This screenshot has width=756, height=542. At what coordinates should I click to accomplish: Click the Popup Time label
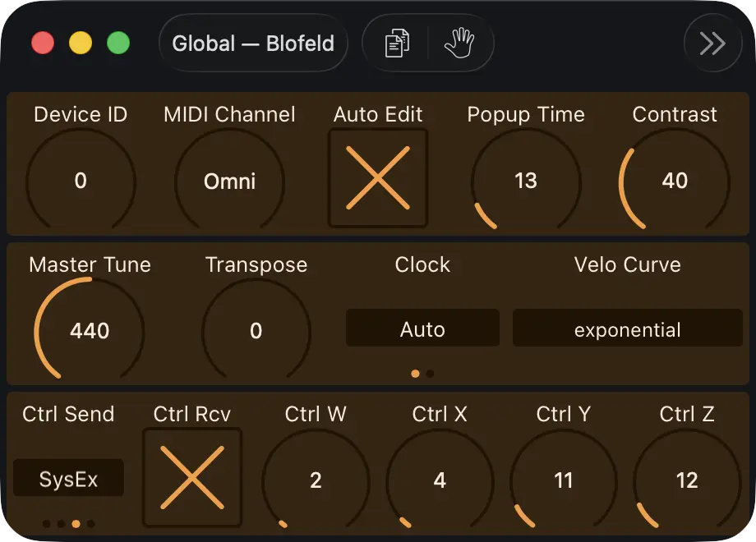(x=526, y=115)
